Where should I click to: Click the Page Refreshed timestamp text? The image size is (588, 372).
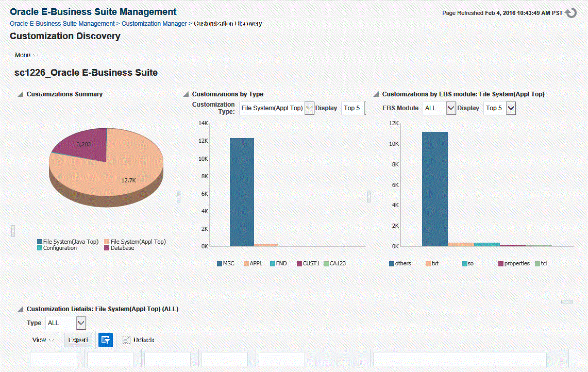click(502, 13)
